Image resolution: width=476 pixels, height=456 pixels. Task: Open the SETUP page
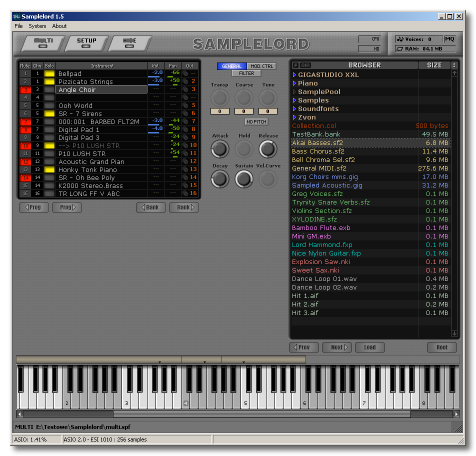pos(86,43)
